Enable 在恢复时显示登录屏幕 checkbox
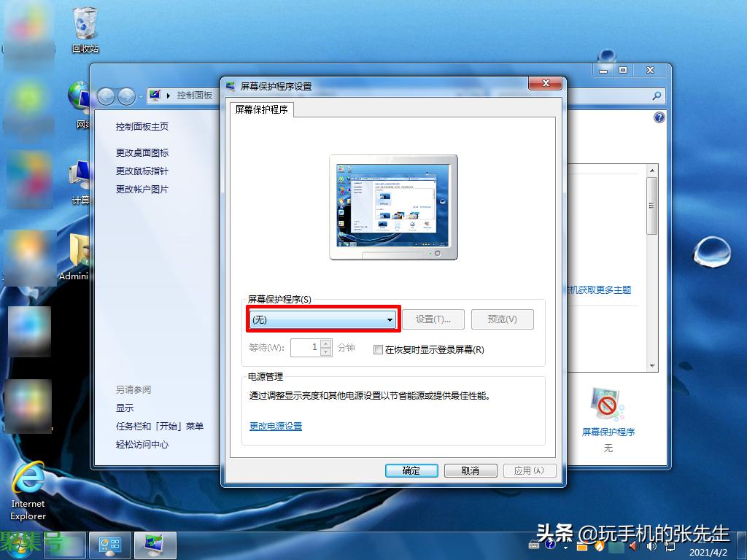The image size is (747, 560). pyautogui.click(x=378, y=350)
